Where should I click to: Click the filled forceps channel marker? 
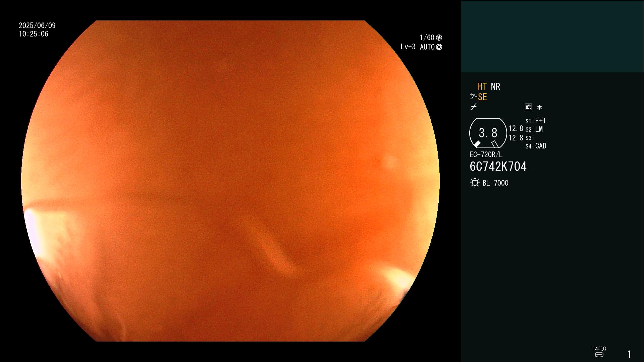pyautogui.click(x=477, y=144)
